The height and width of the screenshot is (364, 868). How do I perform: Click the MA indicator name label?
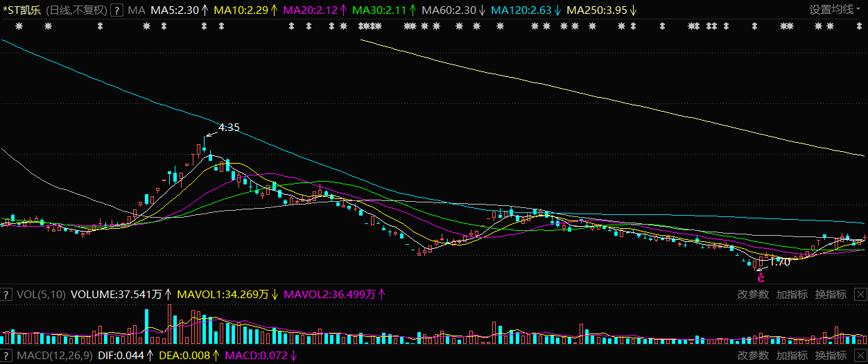pos(137,10)
